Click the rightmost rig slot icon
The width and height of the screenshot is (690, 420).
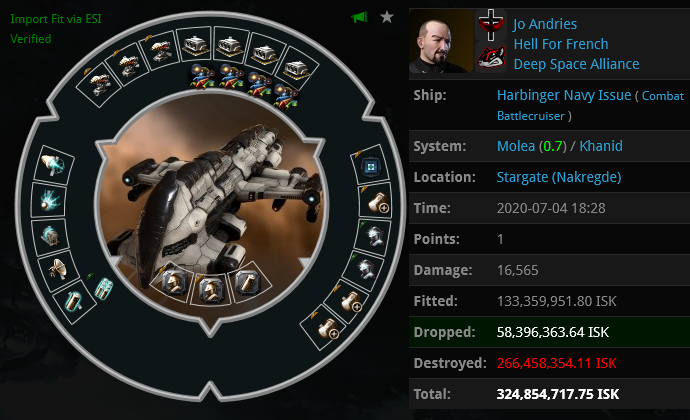tap(248, 283)
